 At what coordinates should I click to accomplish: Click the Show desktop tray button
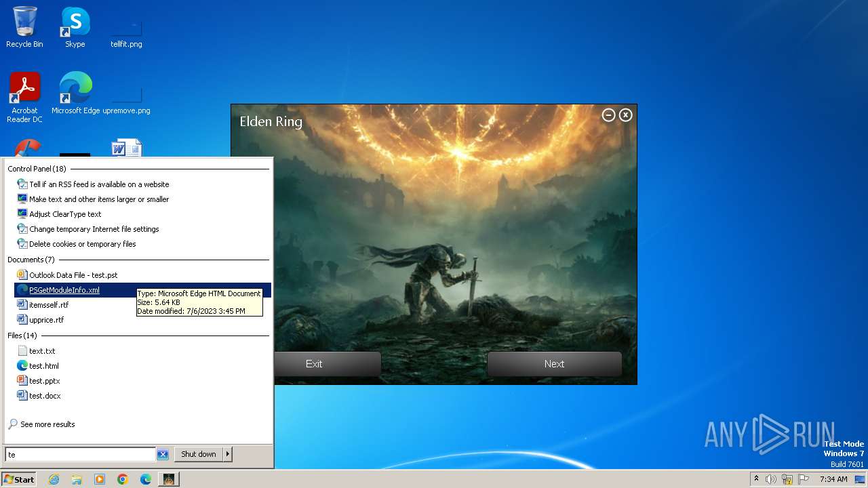pos(861,479)
